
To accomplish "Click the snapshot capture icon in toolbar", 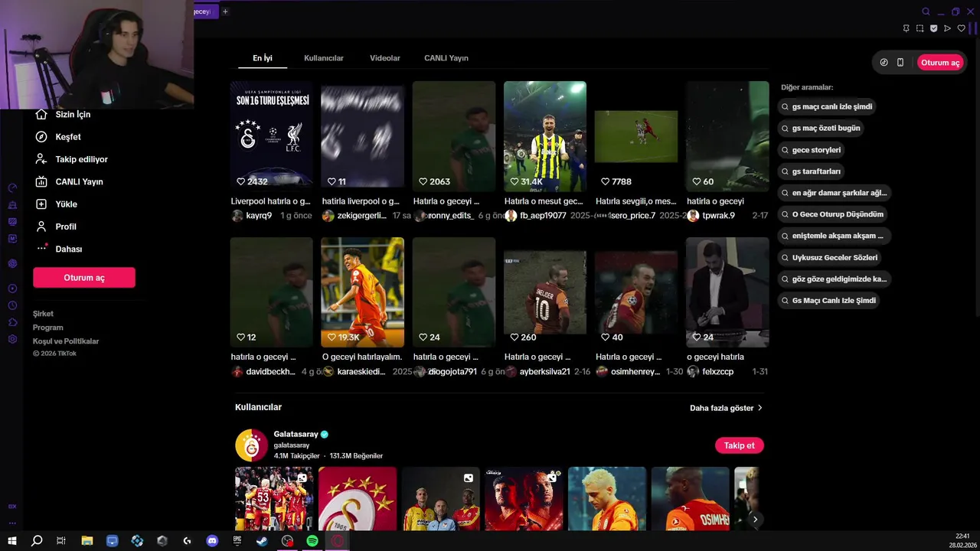I will coord(920,28).
